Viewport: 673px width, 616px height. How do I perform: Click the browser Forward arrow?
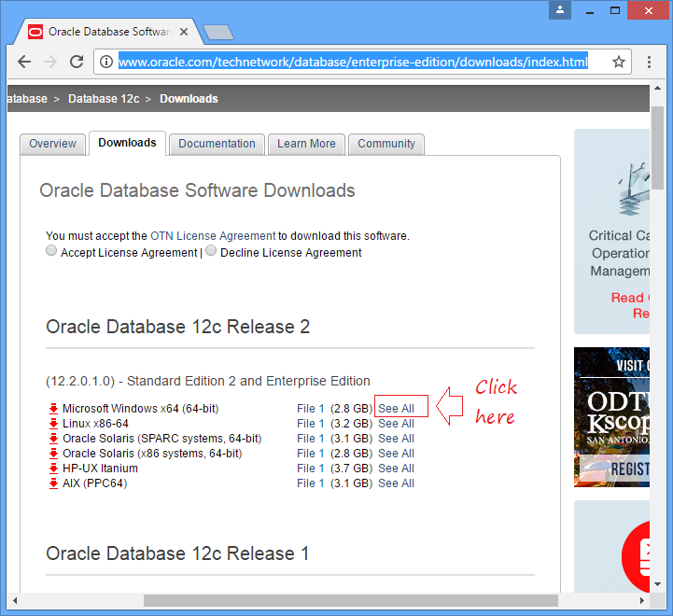pos(50,62)
